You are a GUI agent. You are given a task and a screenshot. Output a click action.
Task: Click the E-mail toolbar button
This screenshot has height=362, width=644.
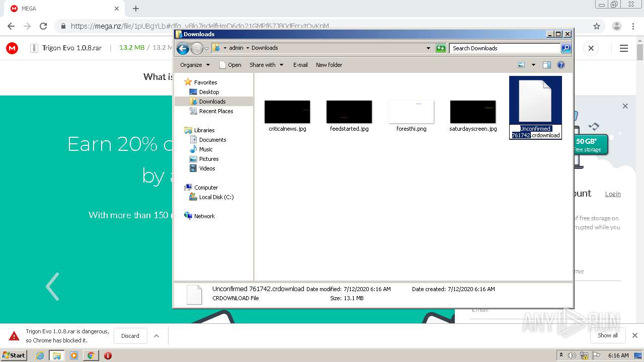coord(300,65)
